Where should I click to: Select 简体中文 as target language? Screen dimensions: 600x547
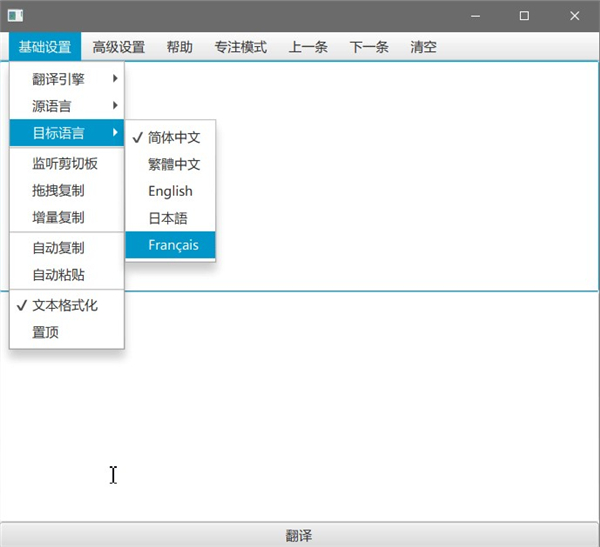pos(174,138)
